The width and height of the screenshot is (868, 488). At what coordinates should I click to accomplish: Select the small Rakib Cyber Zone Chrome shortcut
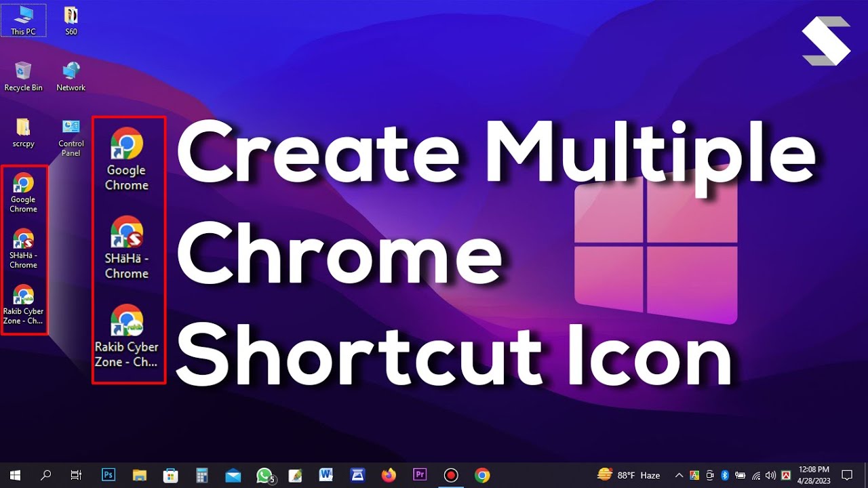coord(23,305)
